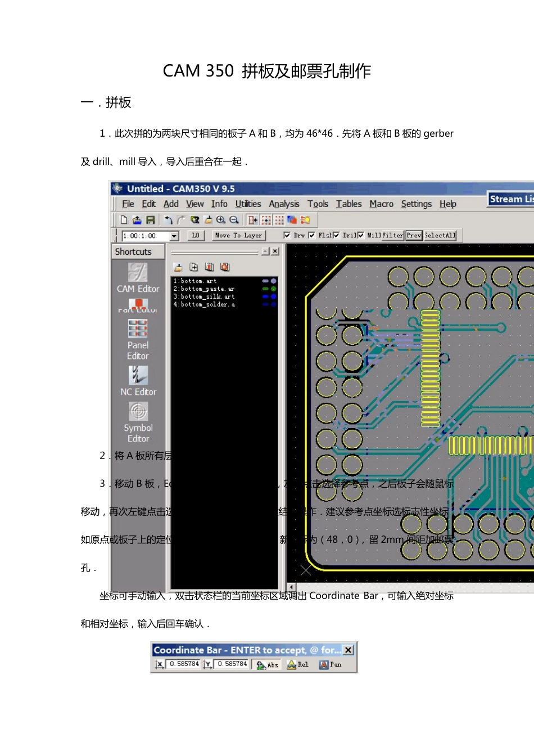Click the Zoom Out magnifier icon
The width and height of the screenshot is (534, 756).
point(234,220)
